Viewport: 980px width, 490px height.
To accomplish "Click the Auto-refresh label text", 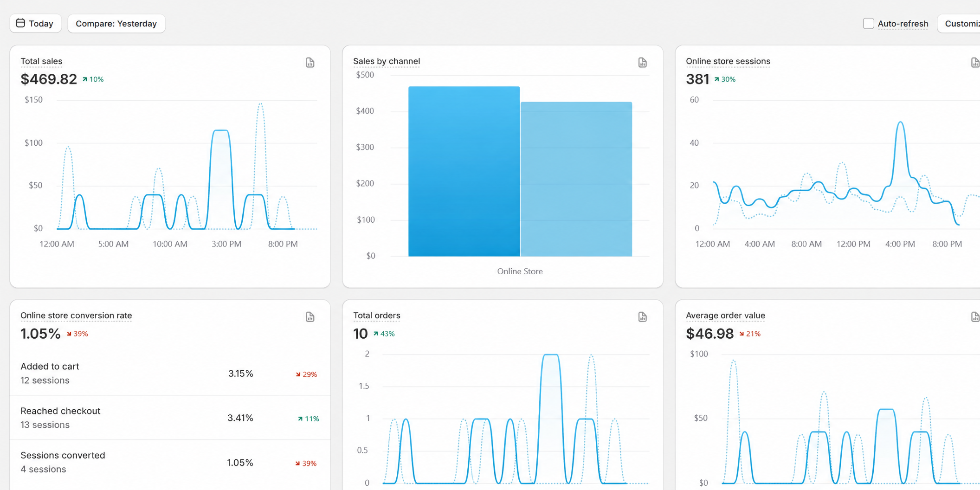I will click(x=903, y=24).
